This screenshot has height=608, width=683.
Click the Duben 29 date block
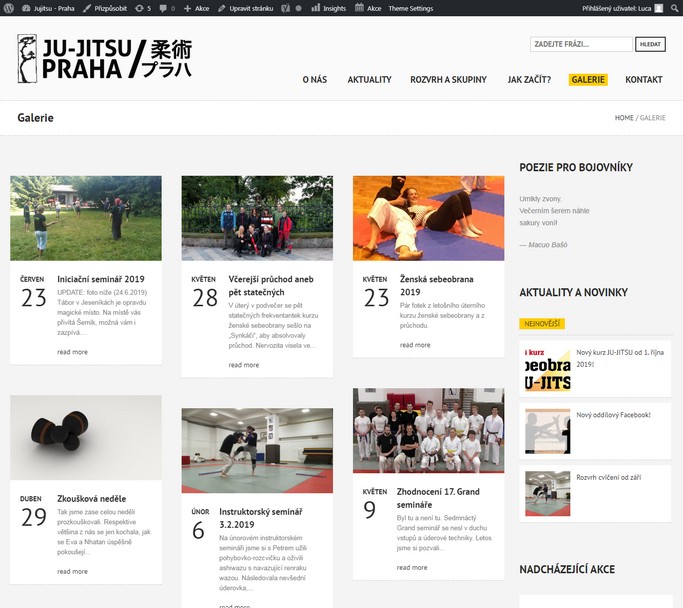click(33, 511)
